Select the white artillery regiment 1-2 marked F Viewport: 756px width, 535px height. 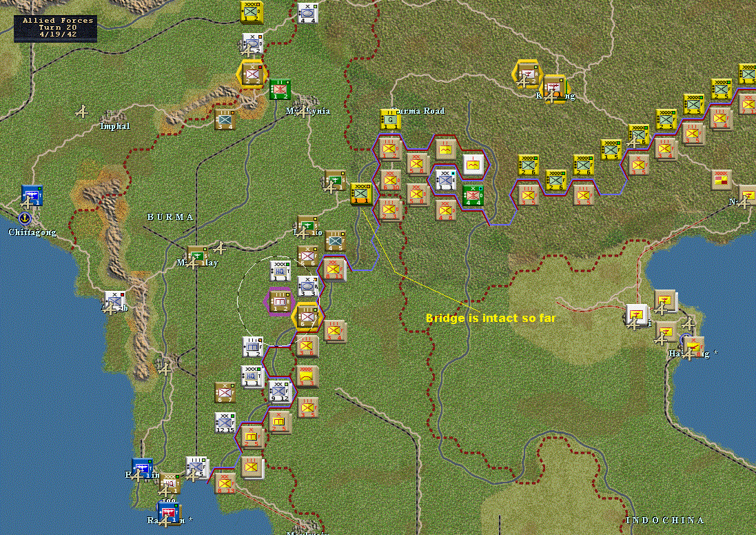coord(252,346)
